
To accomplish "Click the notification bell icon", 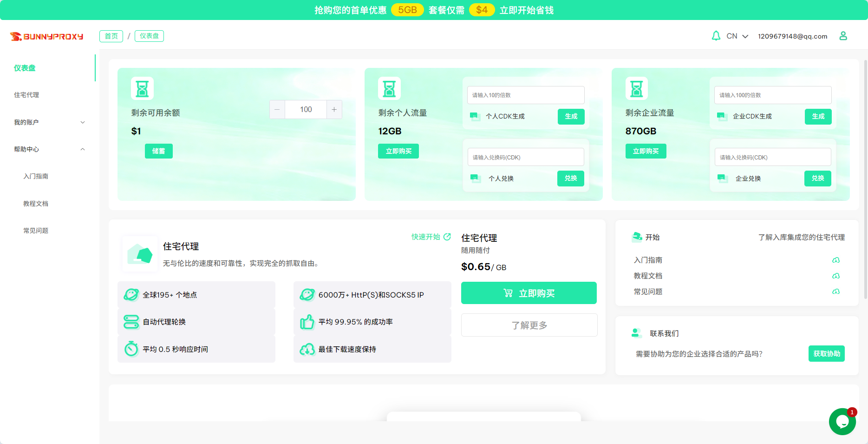I will click(716, 36).
